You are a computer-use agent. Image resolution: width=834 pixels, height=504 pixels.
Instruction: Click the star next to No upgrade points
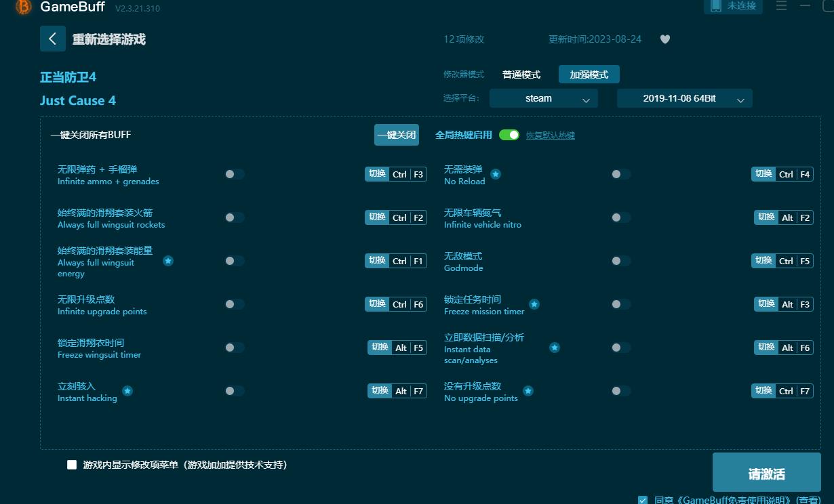(x=528, y=390)
